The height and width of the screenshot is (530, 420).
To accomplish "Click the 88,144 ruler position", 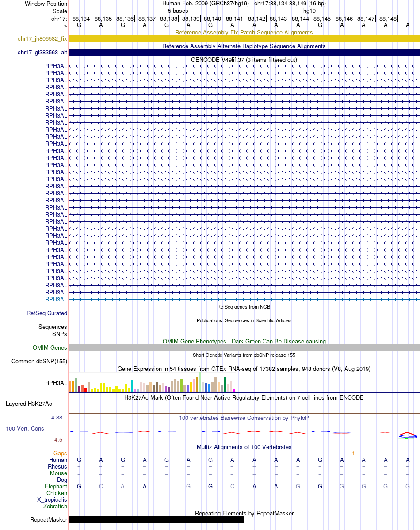I will pyautogui.click(x=300, y=19).
